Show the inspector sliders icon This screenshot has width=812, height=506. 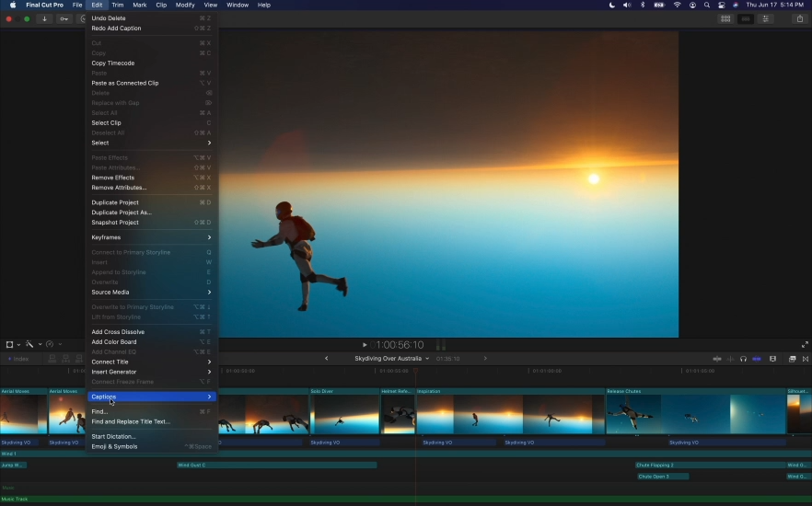[x=765, y=18]
